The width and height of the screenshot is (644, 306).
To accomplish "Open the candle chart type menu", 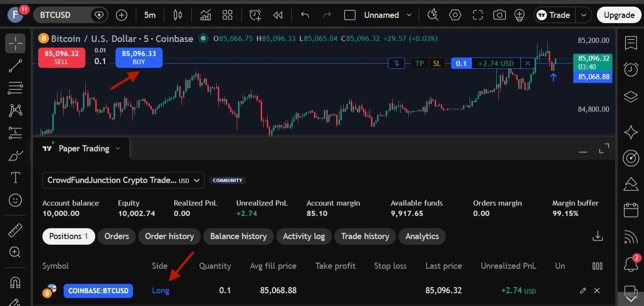I will coord(178,15).
